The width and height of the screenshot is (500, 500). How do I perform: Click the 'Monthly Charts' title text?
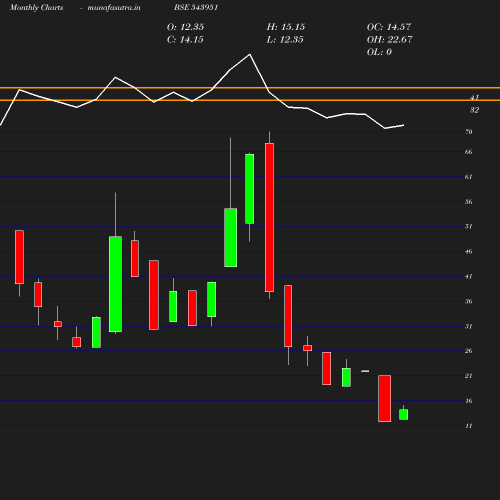(37, 8)
